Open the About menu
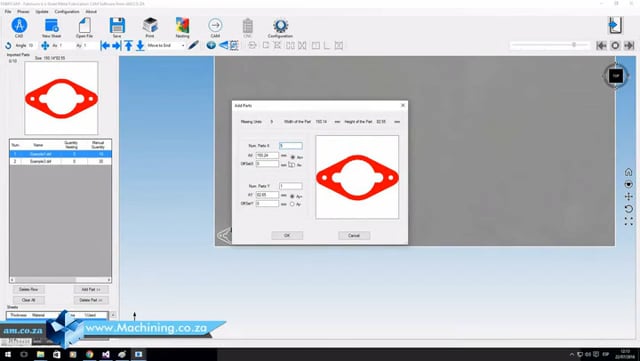 tap(91, 11)
